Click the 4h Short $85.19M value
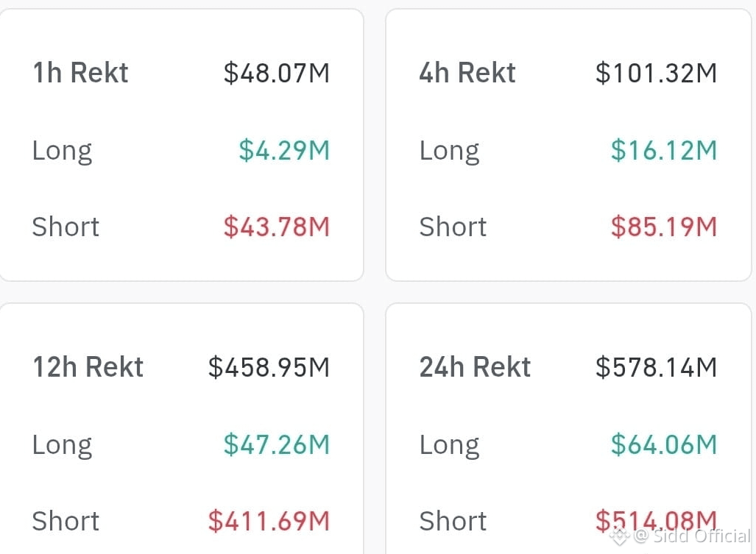Screen dimensions: 756x554 pyautogui.click(x=664, y=227)
